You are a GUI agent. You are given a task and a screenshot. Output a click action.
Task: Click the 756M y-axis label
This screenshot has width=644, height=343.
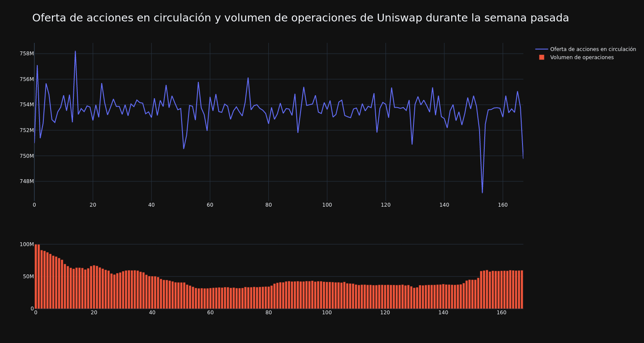pyautogui.click(x=27, y=79)
